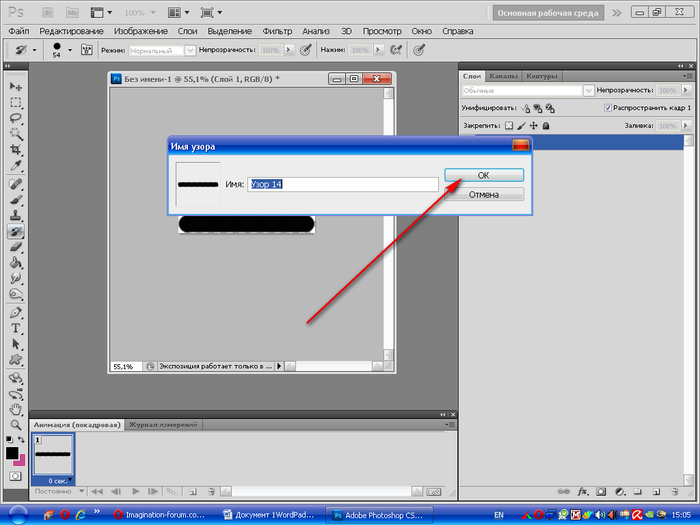Select the Crop tool
Viewport: 700px width, 525px height.
coord(16,148)
